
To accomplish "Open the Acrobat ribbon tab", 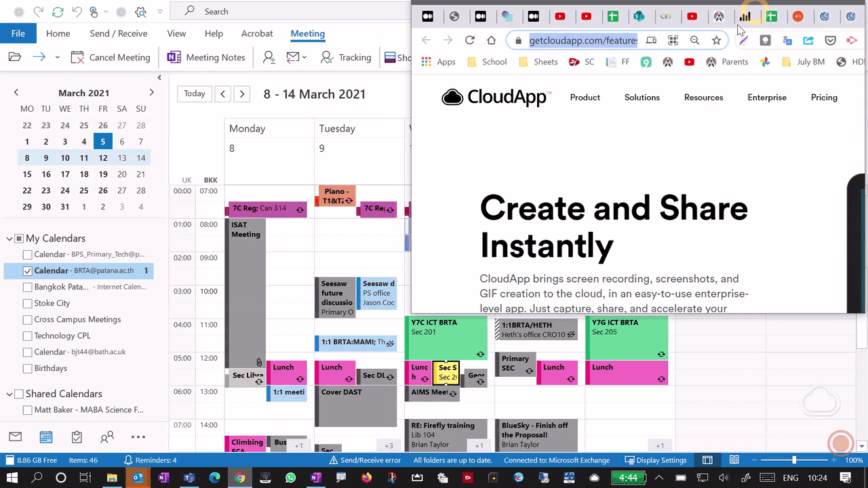I will coord(257,33).
